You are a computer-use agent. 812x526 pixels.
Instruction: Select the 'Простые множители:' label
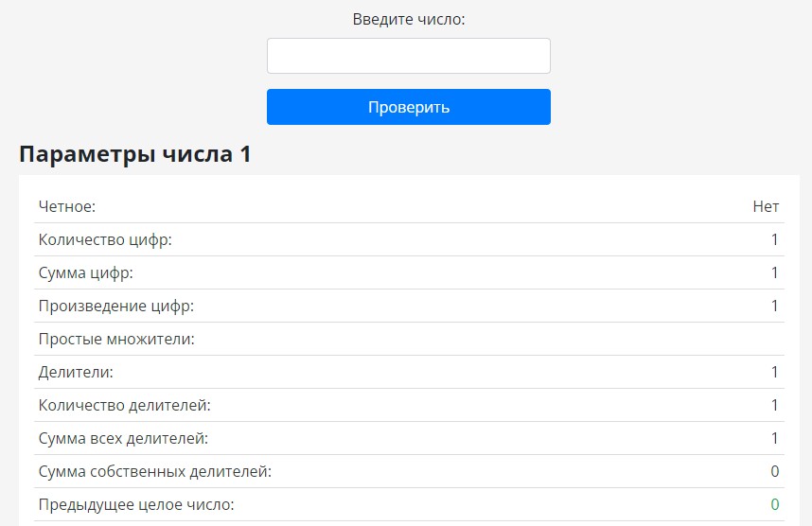pyautogui.click(x=116, y=339)
